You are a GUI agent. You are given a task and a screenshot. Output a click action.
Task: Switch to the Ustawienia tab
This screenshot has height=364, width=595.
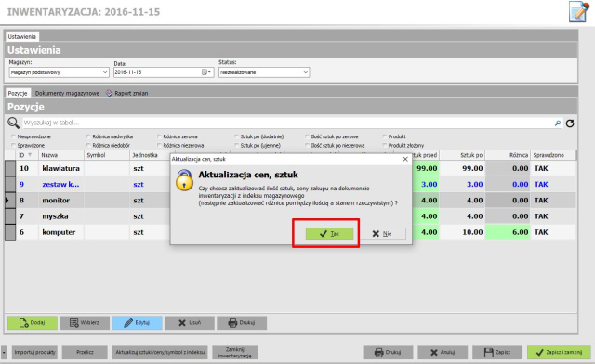pyautogui.click(x=22, y=37)
